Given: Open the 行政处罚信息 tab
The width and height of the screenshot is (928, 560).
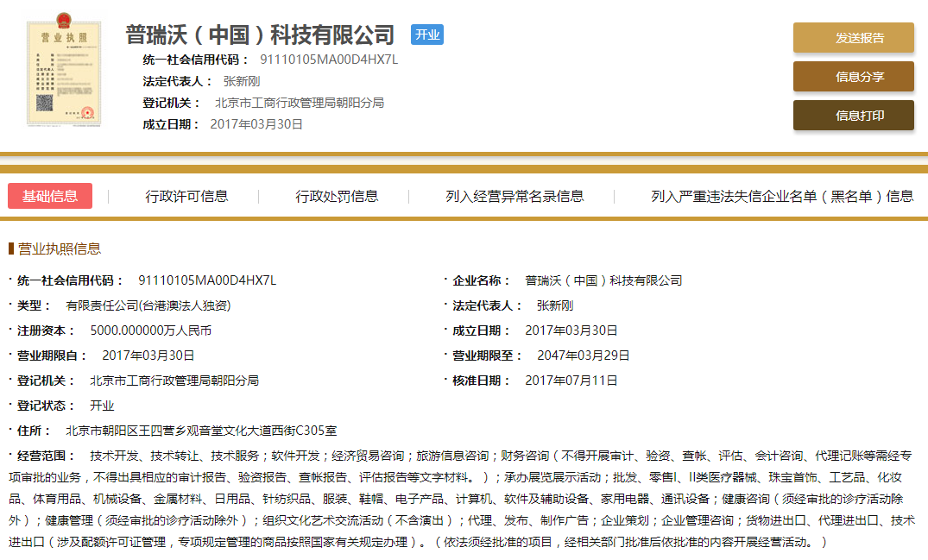Looking at the screenshot, I should tap(337, 196).
